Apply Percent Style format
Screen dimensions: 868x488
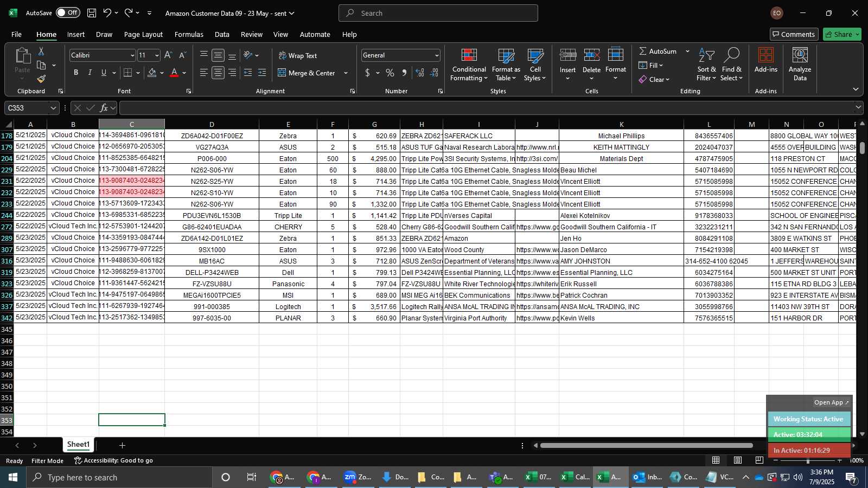point(390,73)
